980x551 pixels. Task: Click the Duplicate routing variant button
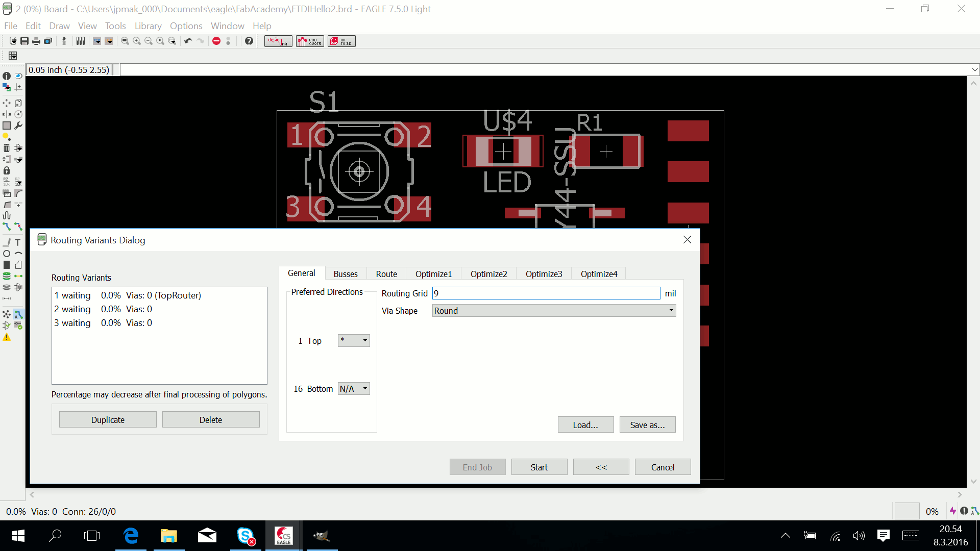(108, 420)
